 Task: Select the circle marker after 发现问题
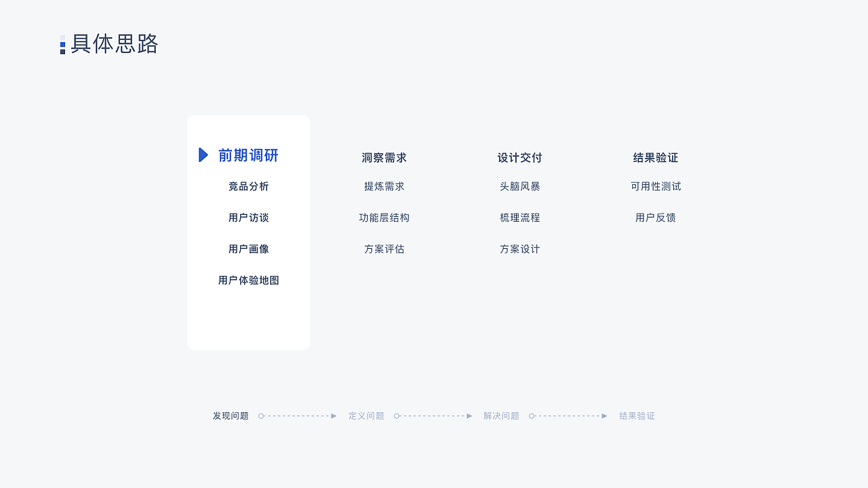261,415
